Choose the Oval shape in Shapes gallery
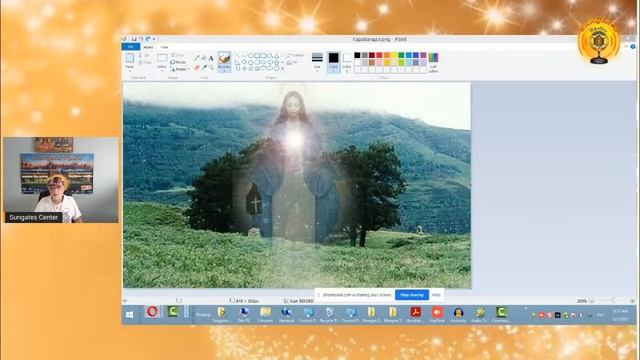Image resolution: width=640 pixels, height=360 pixels. coord(251,56)
